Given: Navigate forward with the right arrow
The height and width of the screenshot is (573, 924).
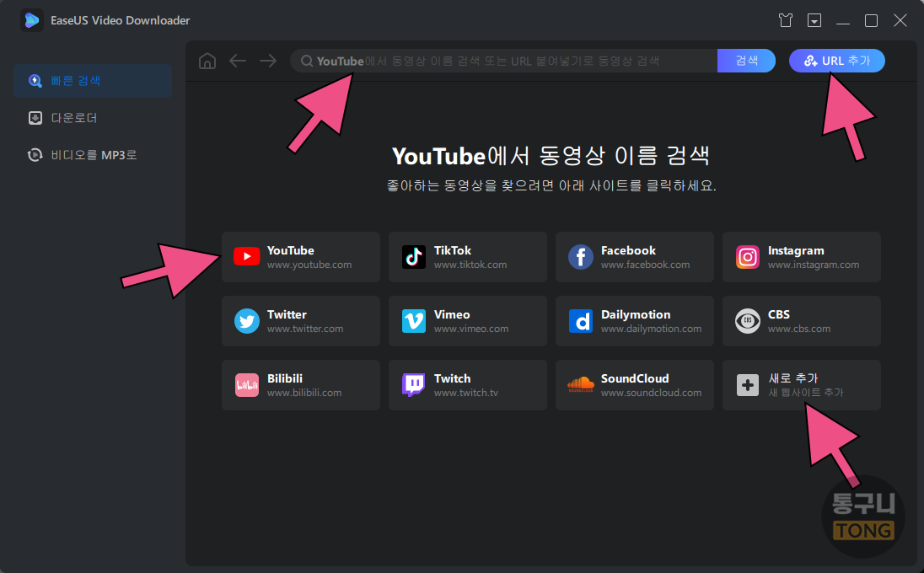Looking at the screenshot, I should pos(268,61).
